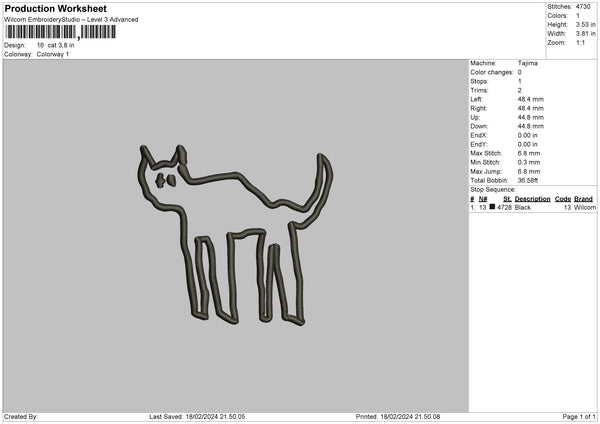Click the 'Description' column header

532,199
